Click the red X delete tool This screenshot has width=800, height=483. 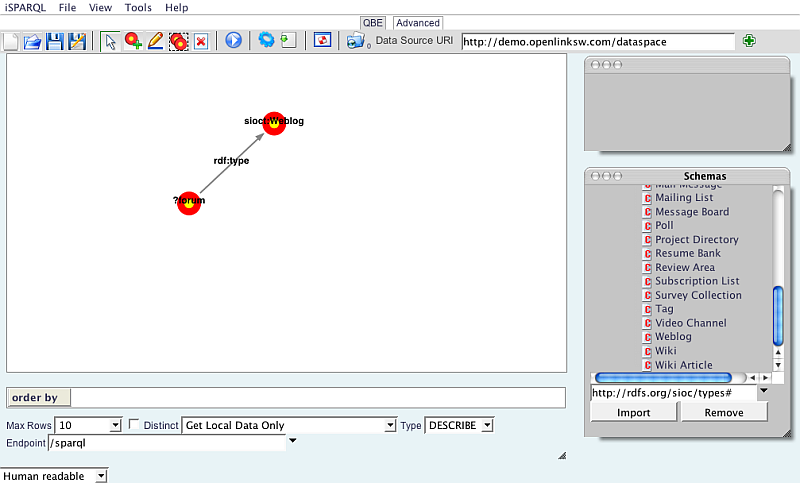(x=202, y=41)
